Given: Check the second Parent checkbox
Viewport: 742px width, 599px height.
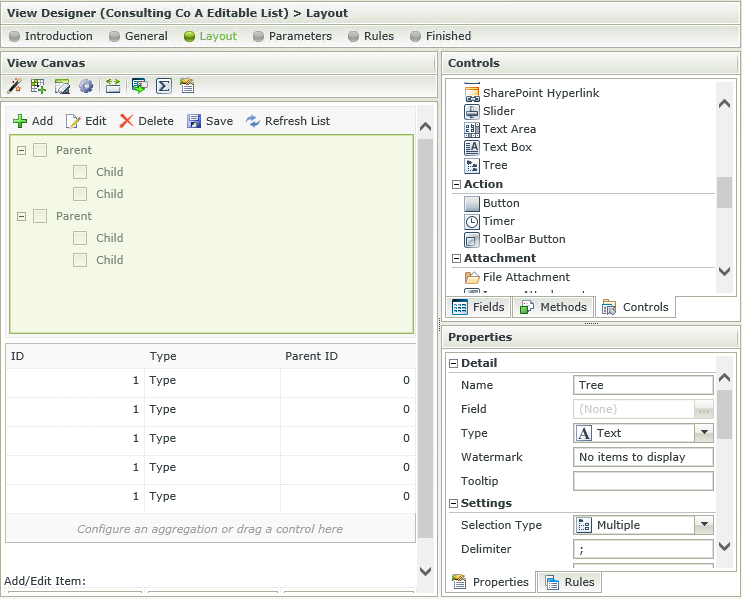Looking at the screenshot, I should [40, 216].
